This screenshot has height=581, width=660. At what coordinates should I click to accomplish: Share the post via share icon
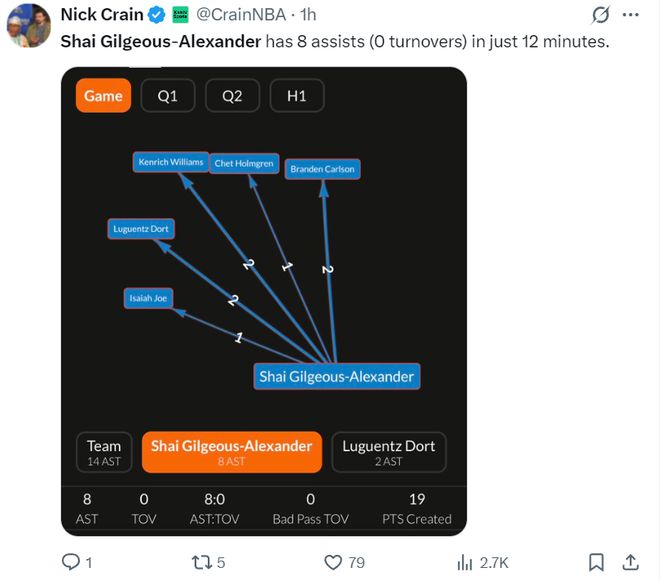631,562
